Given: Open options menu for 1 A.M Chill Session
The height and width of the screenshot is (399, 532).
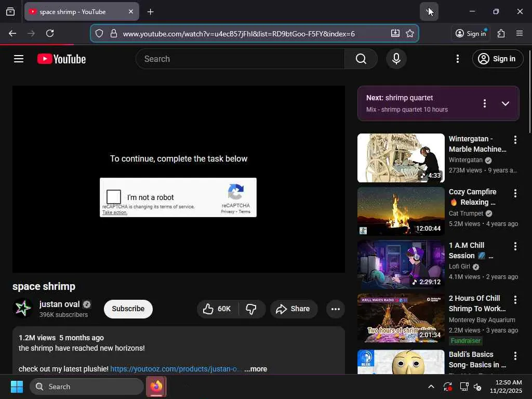Looking at the screenshot, I should 515,246.
